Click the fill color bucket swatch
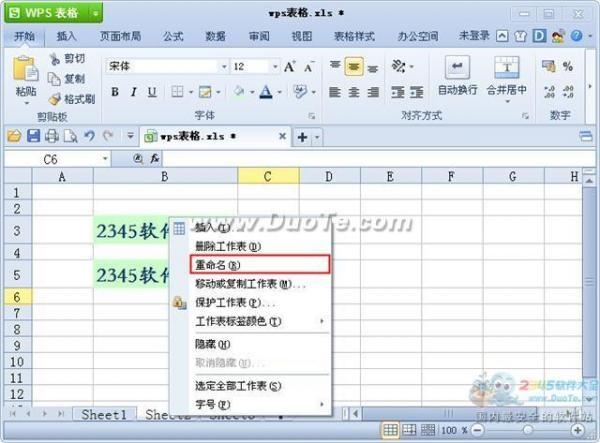Viewport: 600px width, 443px height. click(239, 92)
